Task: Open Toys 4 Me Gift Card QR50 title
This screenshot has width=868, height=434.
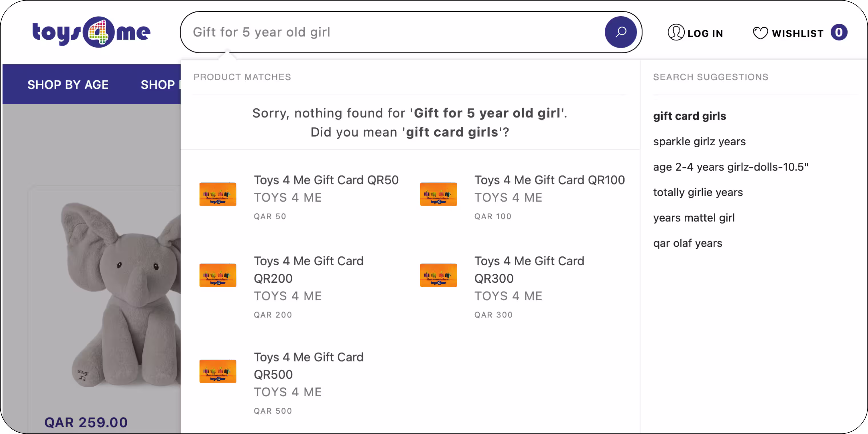Action: (326, 180)
